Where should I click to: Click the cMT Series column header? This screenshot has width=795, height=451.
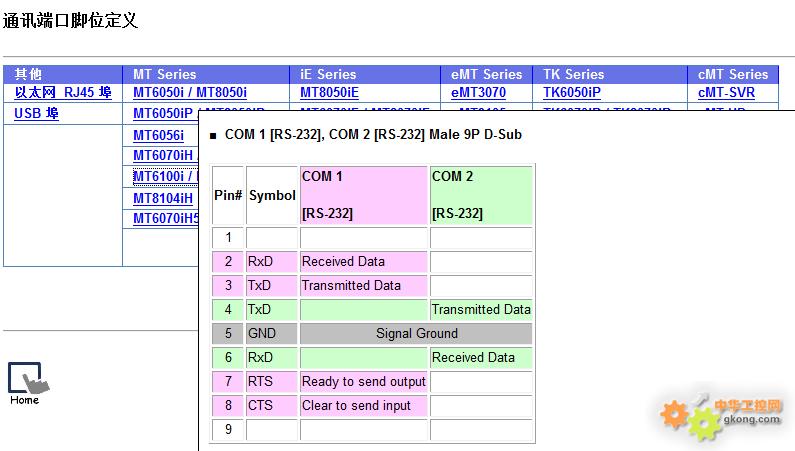(x=733, y=74)
